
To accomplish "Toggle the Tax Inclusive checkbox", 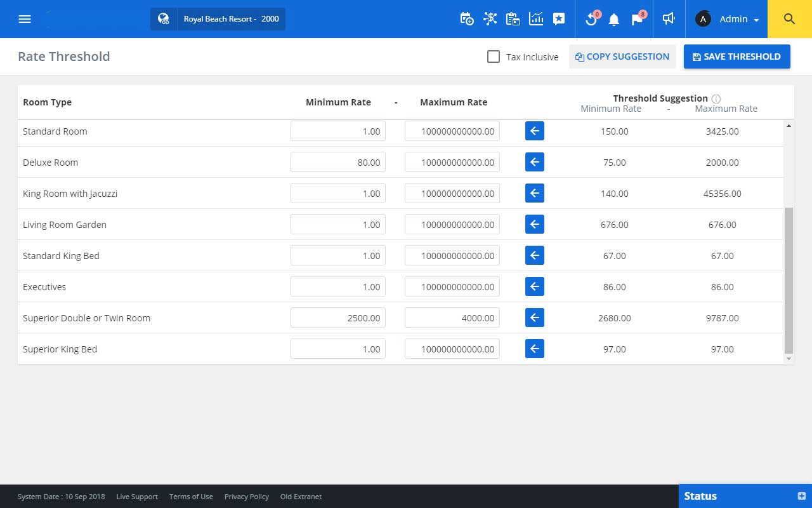I will 494,57.
